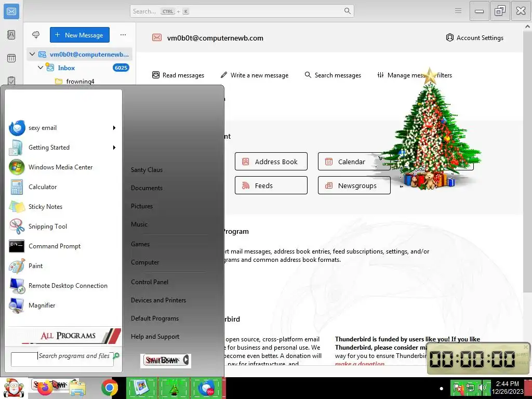
Task: Open Default Programs from the Start menu
Action: [155, 318]
